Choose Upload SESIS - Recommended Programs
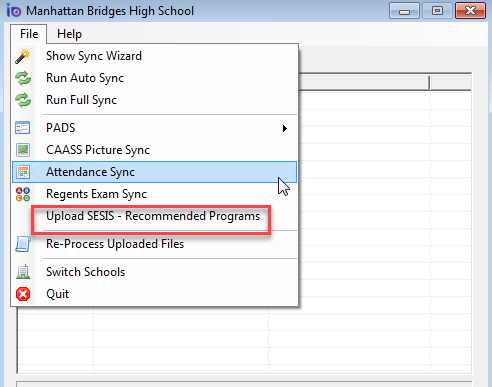 point(154,216)
